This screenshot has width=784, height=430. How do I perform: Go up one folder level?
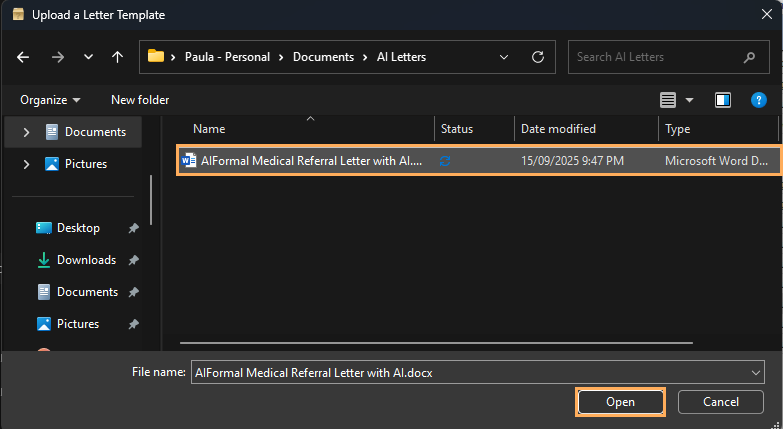pyautogui.click(x=117, y=57)
